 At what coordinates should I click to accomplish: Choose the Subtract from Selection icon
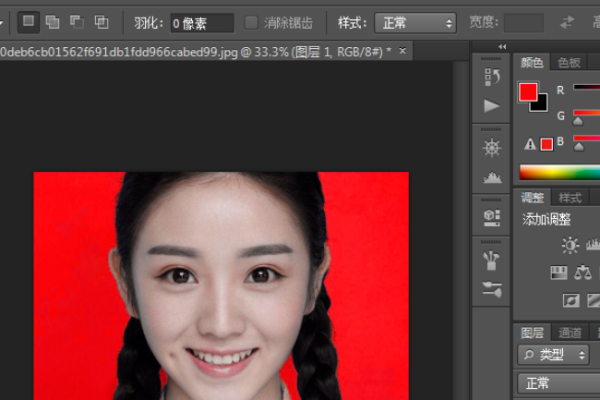click(x=77, y=21)
